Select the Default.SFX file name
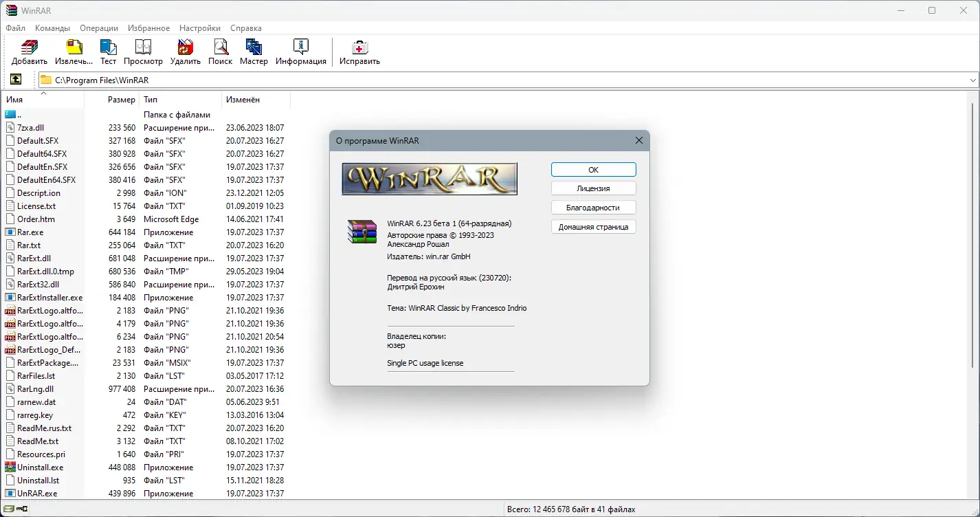 click(38, 141)
